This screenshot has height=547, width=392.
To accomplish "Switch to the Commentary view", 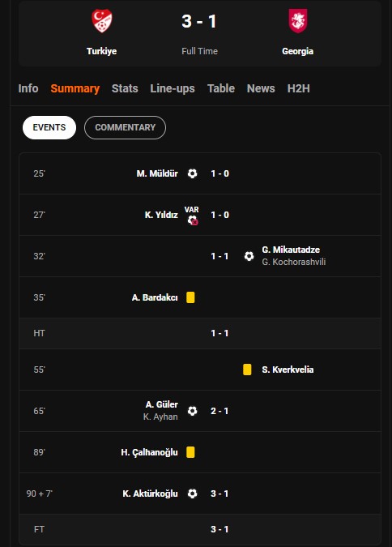I will pyautogui.click(x=125, y=127).
